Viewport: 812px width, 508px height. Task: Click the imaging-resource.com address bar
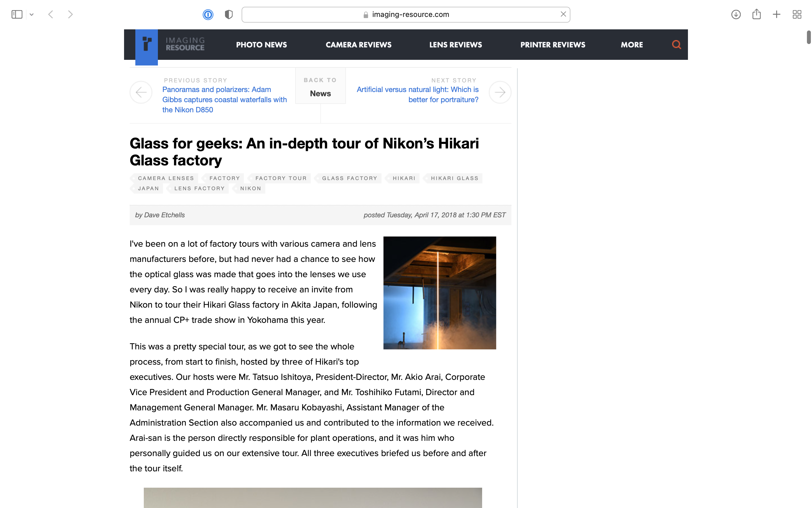pyautogui.click(x=406, y=14)
